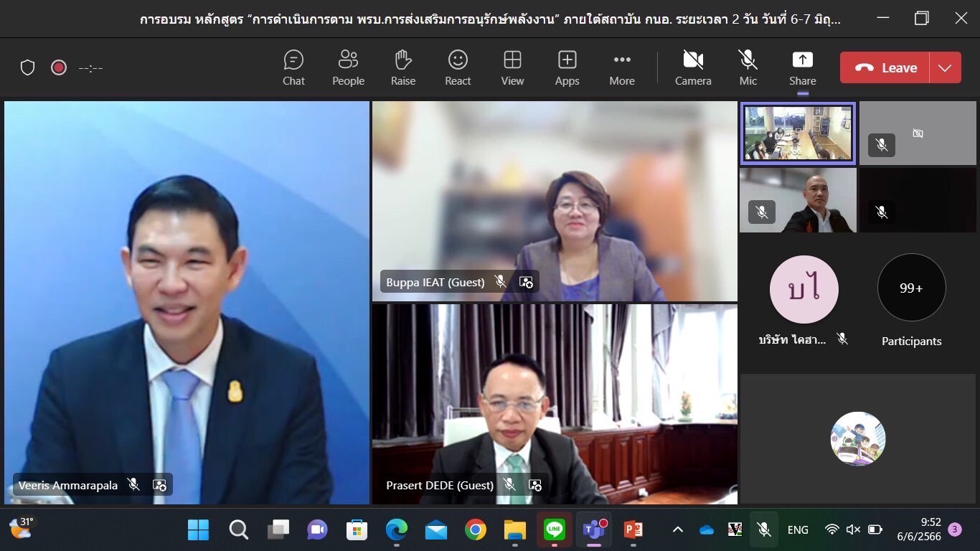Open the 99+ Participants overflow

point(911,288)
